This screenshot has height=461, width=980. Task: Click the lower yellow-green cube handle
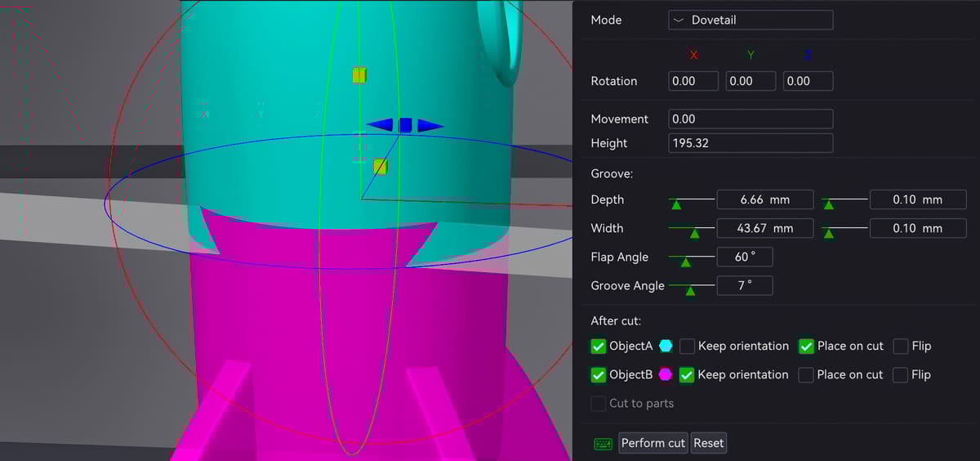(380, 166)
